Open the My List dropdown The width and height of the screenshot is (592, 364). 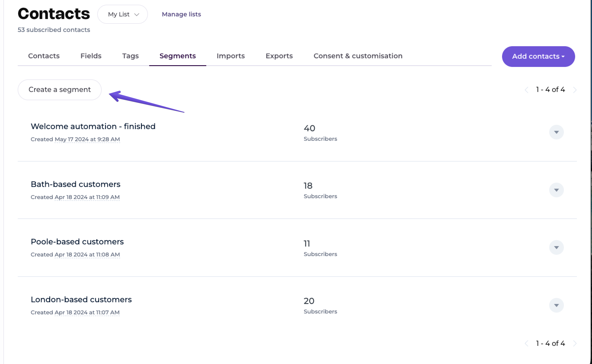pyautogui.click(x=122, y=14)
